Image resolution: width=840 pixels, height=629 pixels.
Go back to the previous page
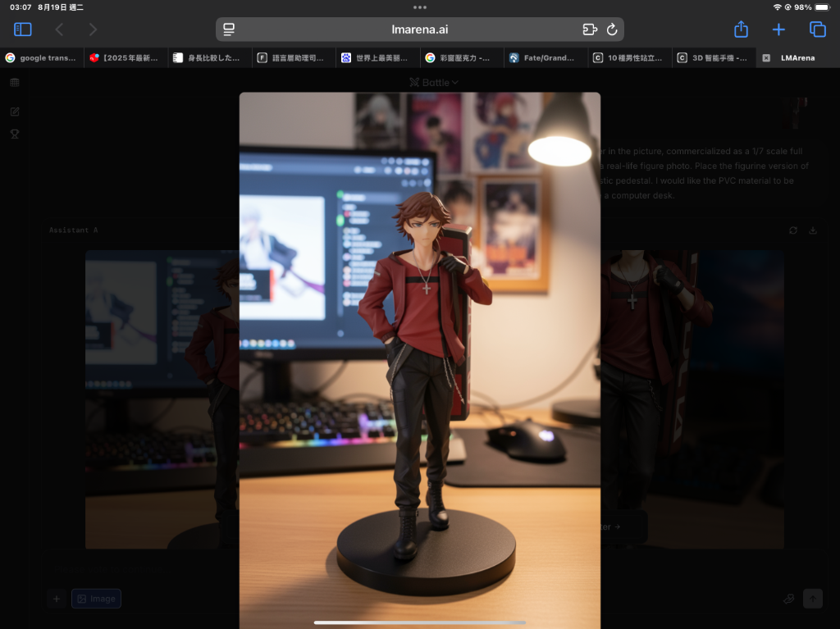tap(59, 30)
